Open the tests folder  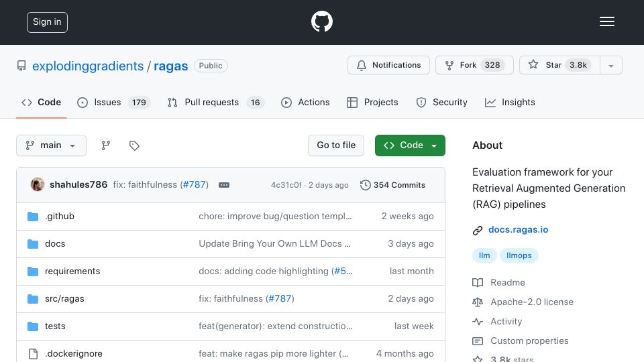(55, 326)
